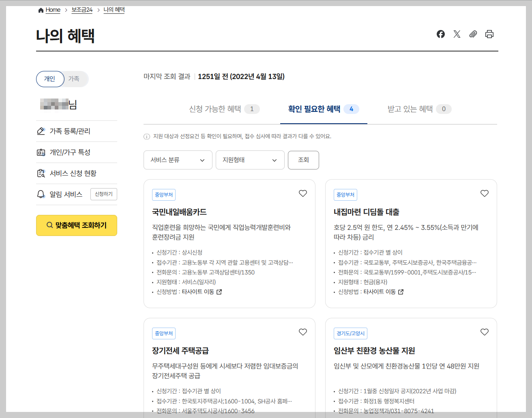This screenshot has width=532, height=418.
Task: Click 지원형태 : 현금(융자) text
Action: click(x=363, y=282)
